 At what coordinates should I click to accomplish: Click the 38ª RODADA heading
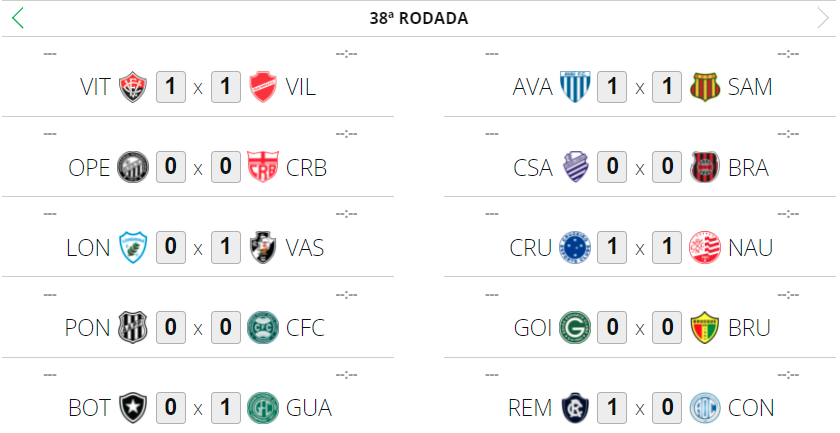[419, 18]
